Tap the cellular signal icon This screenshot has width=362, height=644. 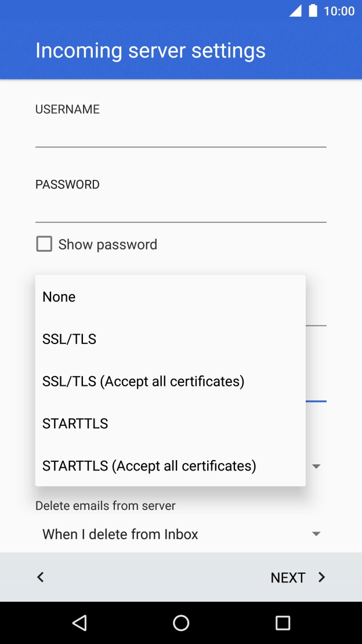[x=295, y=11]
